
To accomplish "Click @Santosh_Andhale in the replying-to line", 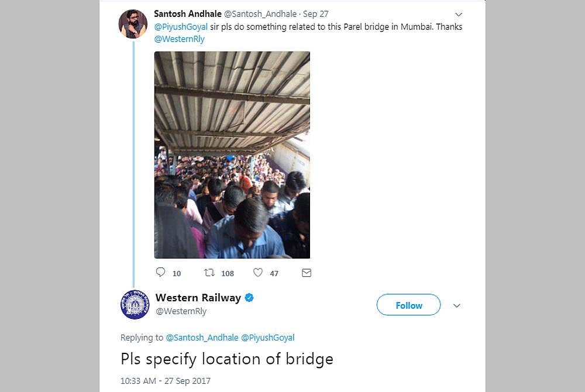I will (203, 338).
